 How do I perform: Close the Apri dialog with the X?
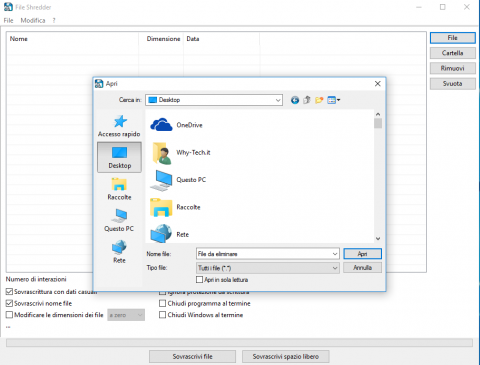pos(377,84)
